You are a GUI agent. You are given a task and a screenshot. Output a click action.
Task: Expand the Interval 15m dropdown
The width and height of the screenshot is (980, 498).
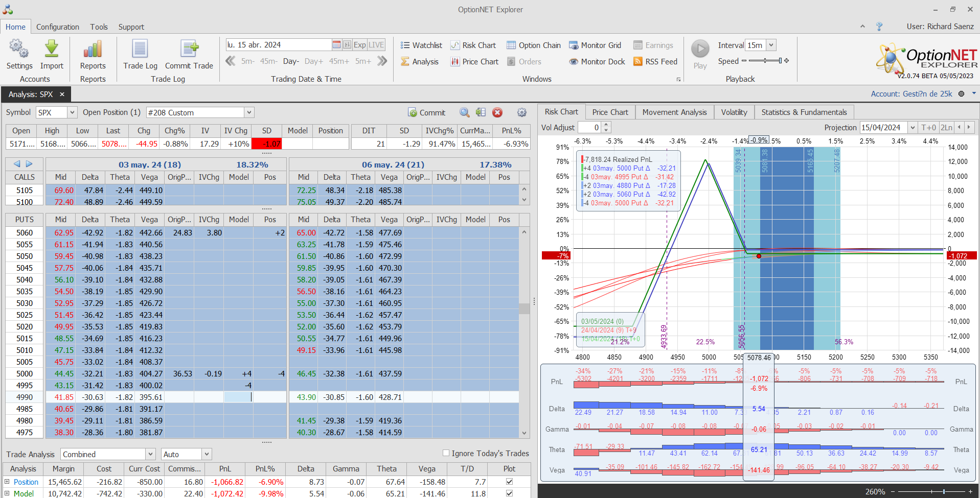pos(771,45)
